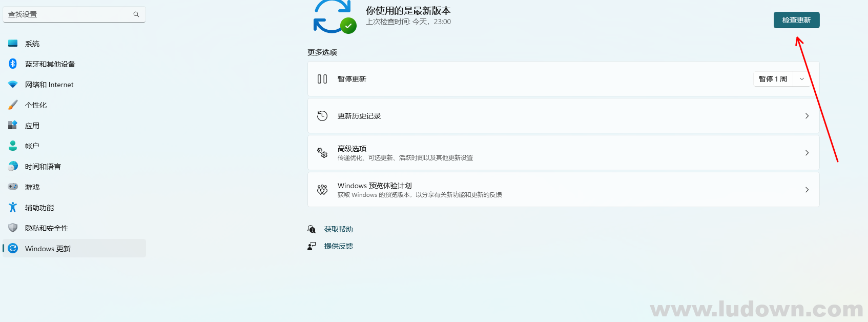Click the pause icon beside 暂停更新
Viewport: 868px width, 322px height.
[x=322, y=79]
